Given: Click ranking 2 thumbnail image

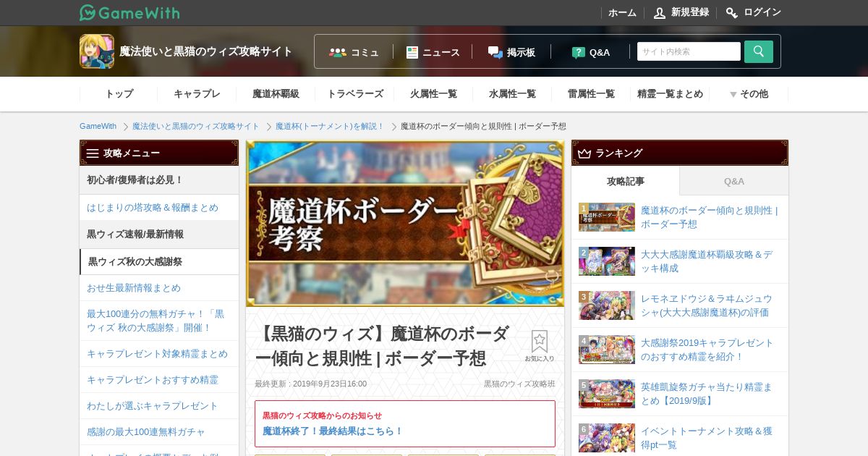Looking at the screenshot, I should (x=607, y=261).
